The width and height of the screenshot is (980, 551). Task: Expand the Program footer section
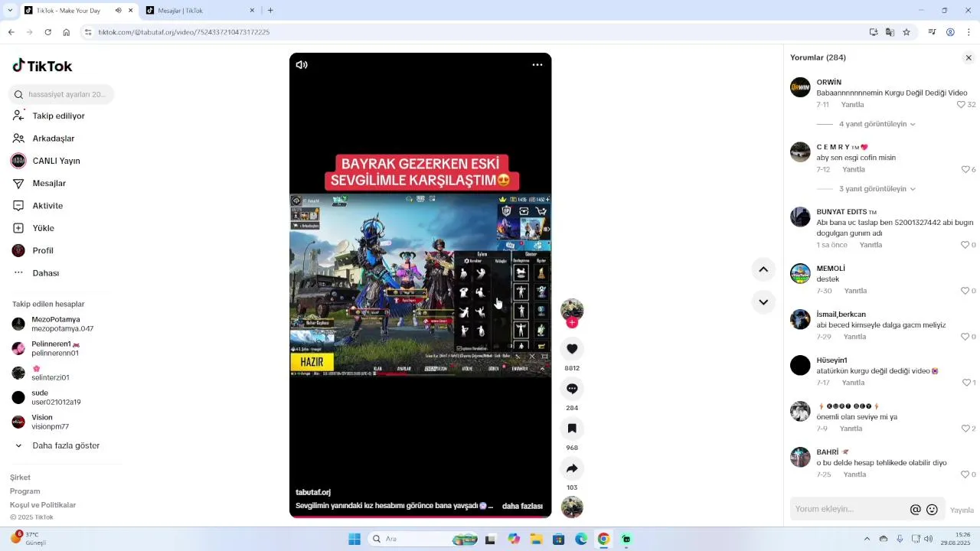tap(24, 491)
